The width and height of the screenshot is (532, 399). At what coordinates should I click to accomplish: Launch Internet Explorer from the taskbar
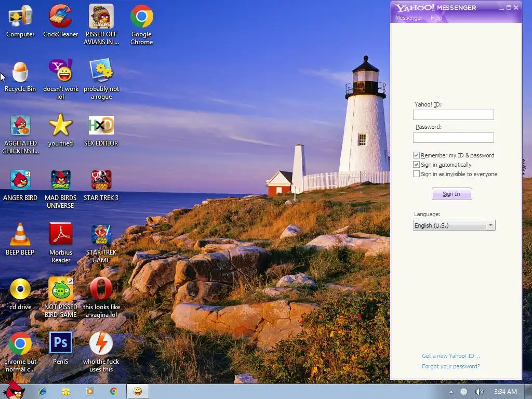tap(43, 391)
